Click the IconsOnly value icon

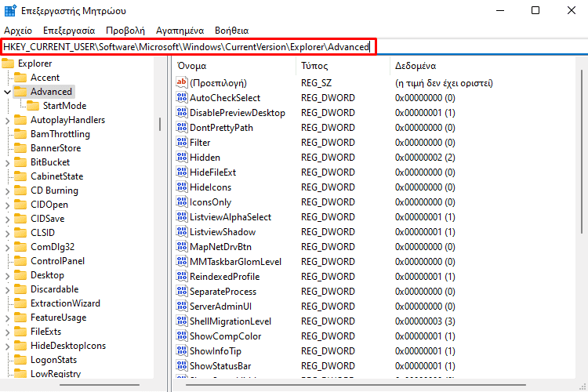pos(182,201)
